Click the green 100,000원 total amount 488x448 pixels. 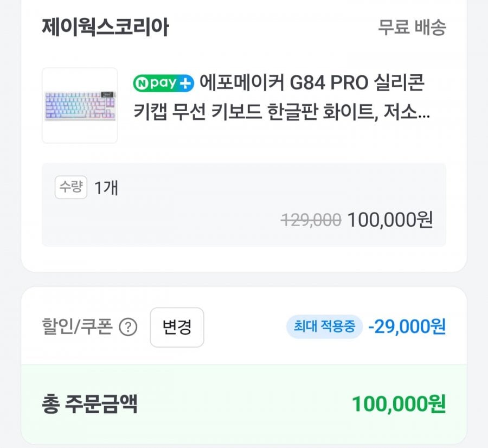[x=399, y=404]
